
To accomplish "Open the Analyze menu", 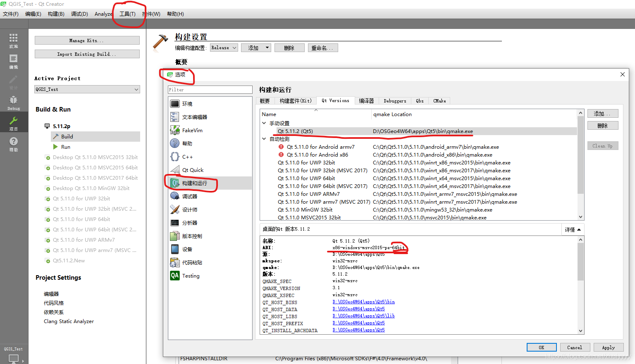I will [x=103, y=14].
